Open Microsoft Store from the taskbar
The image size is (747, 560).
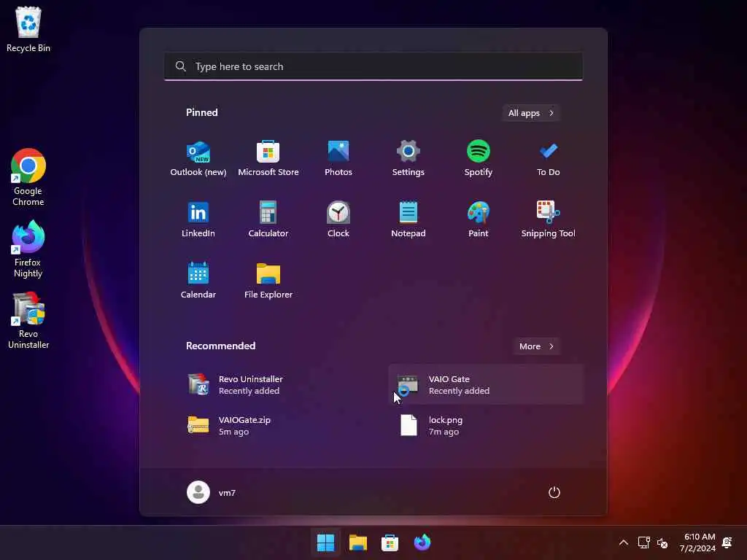390,542
